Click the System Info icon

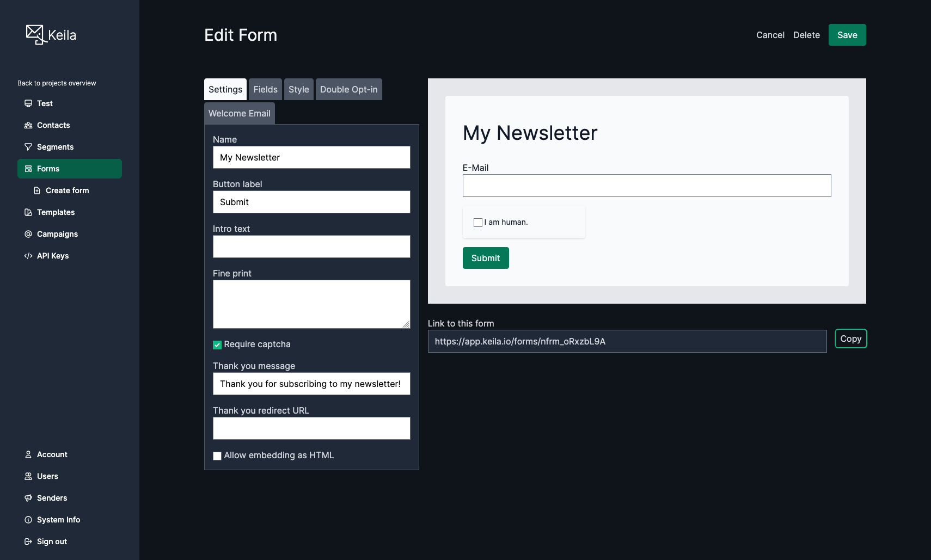28,520
